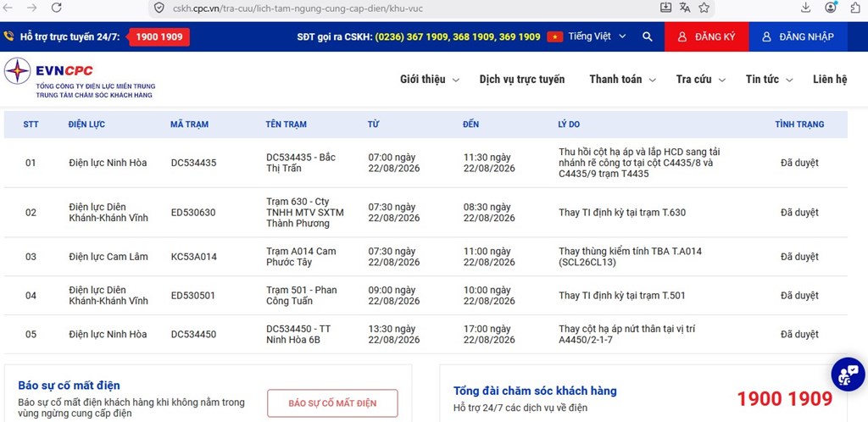Click the large red 1900 1909 number
Screen dimensions: 868x422
pos(784,398)
